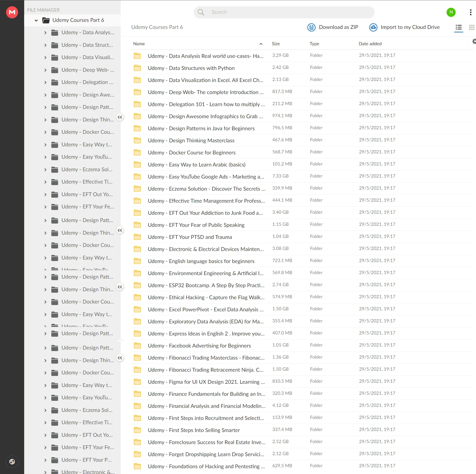The image size is (476, 474).
Task: Click folder icon of Design Patterns in Java row
Action: 137,128
